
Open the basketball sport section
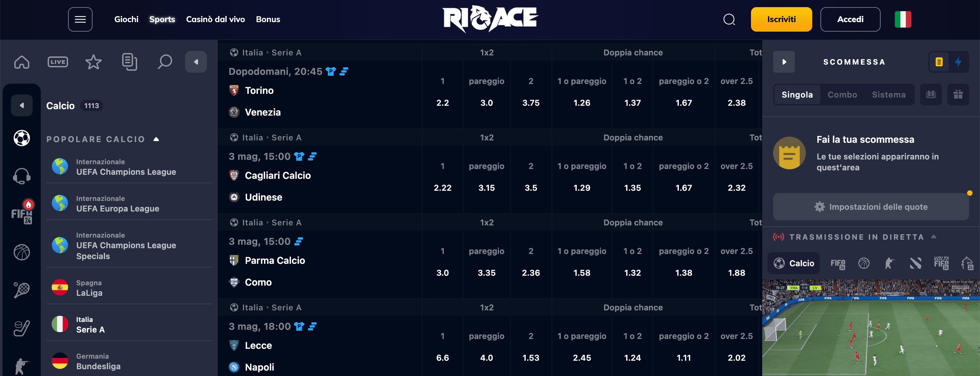click(22, 252)
